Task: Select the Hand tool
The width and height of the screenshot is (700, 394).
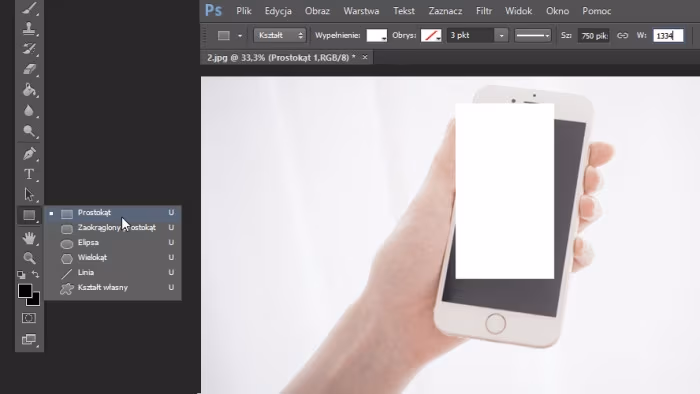Action: pyautogui.click(x=29, y=238)
